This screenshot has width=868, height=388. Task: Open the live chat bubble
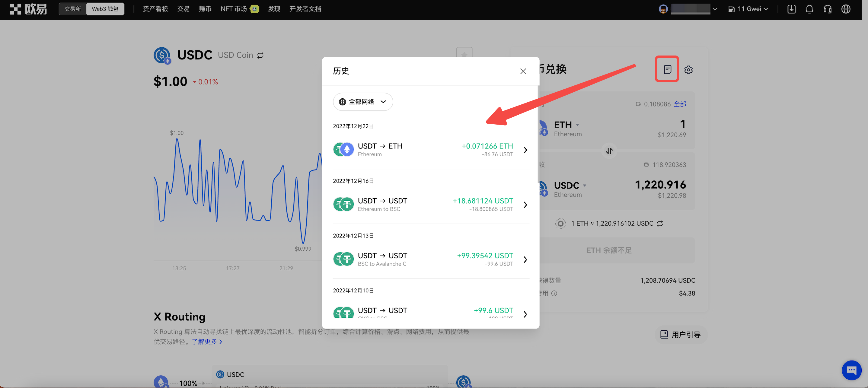point(851,370)
